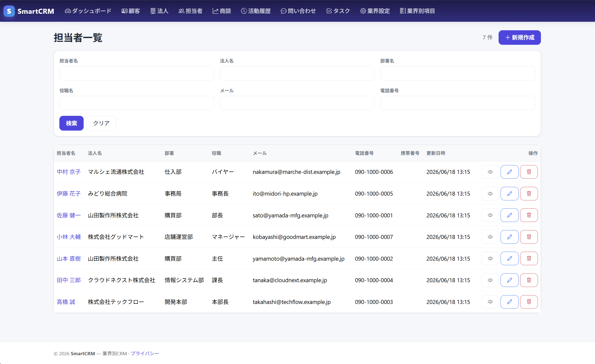Open the 田中 三郎 contact link
Image resolution: width=595 pixels, height=364 pixels.
[x=69, y=280]
